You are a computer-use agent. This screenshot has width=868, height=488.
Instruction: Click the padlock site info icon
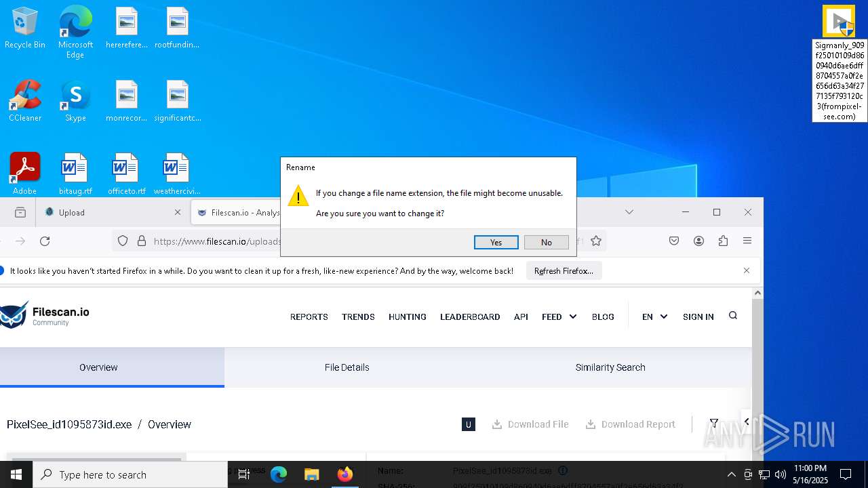(142, 241)
